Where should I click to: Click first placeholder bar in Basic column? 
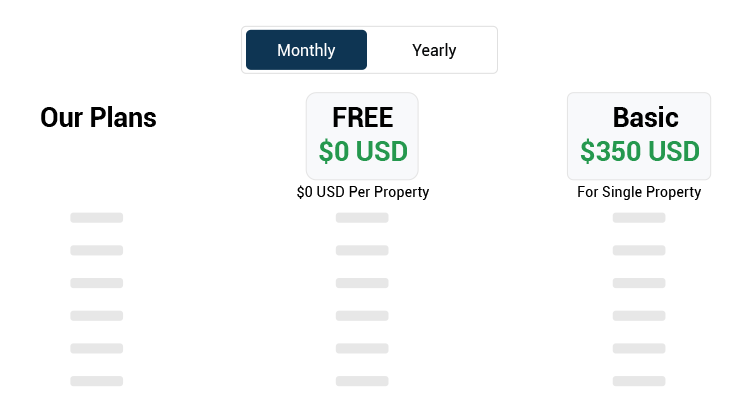tap(639, 218)
